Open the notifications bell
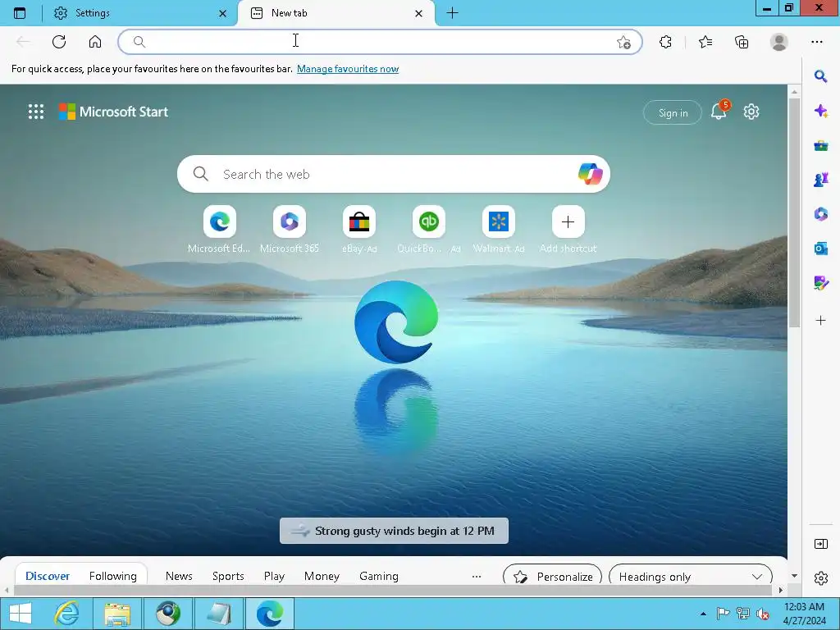 [x=719, y=112]
